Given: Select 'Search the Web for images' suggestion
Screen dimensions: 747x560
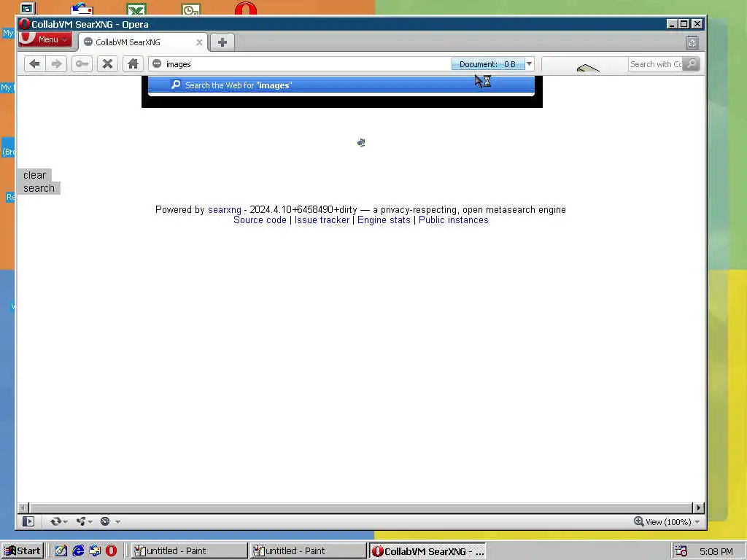Looking at the screenshot, I should point(341,85).
